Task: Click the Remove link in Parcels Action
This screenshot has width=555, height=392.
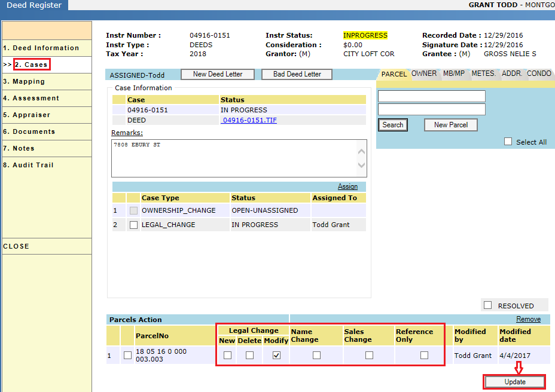Action: point(529,319)
